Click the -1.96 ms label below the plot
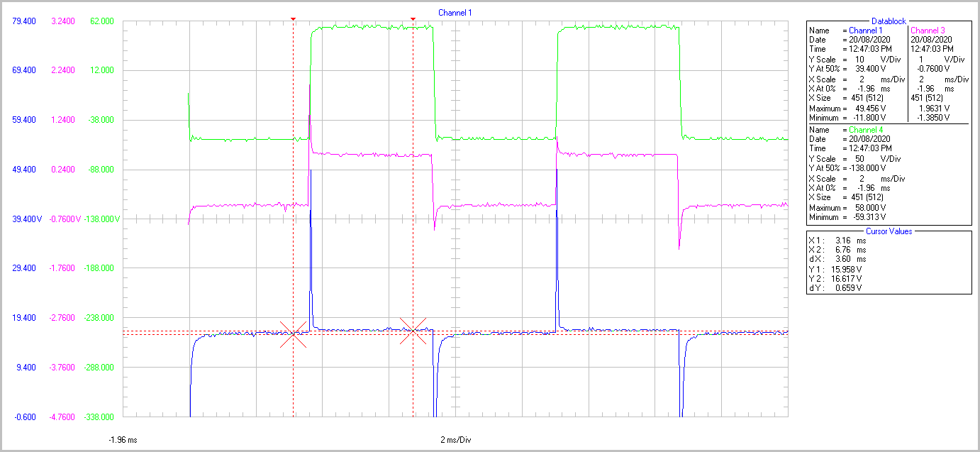The width and height of the screenshot is (980, 452). pyautogui.click(x=123, y=440)
